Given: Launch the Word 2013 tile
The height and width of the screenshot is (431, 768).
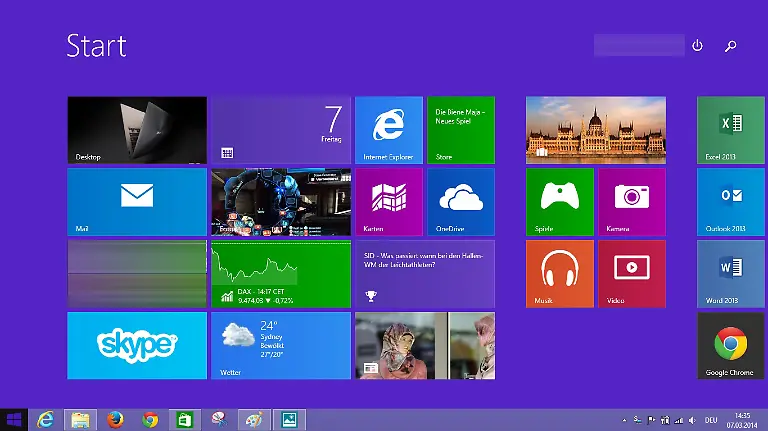Looking at the screenshot, I should (731, 274).
